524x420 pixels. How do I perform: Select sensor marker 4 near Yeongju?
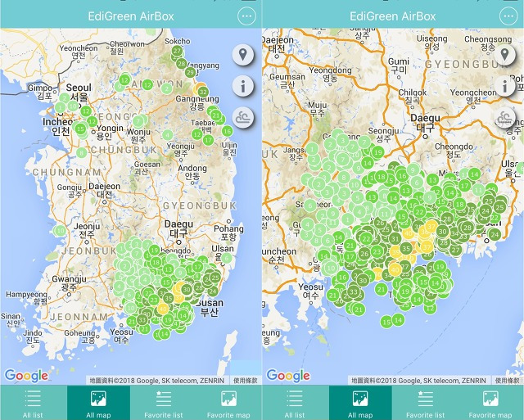[167, 135]
